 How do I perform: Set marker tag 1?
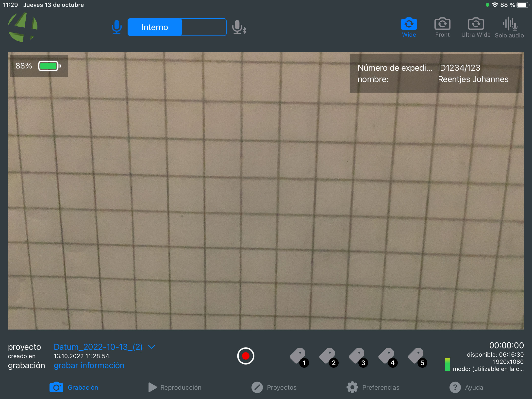(x=299, y=358)
